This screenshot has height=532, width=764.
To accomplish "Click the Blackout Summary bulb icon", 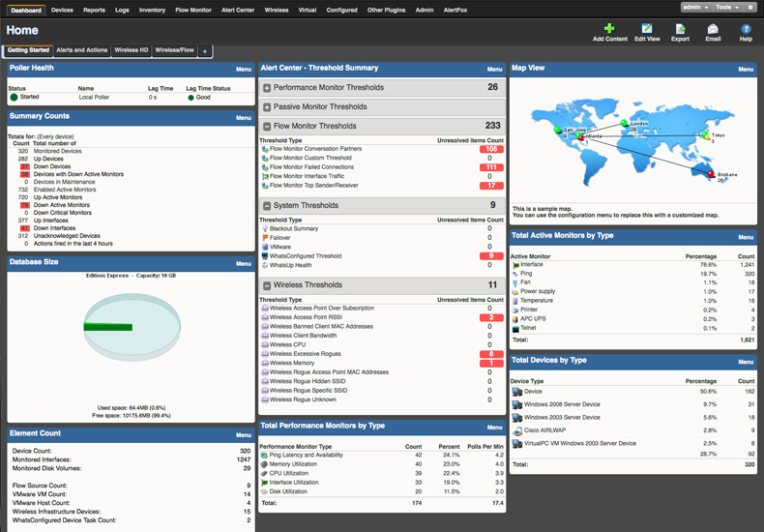I will click(x=265, y=229).
